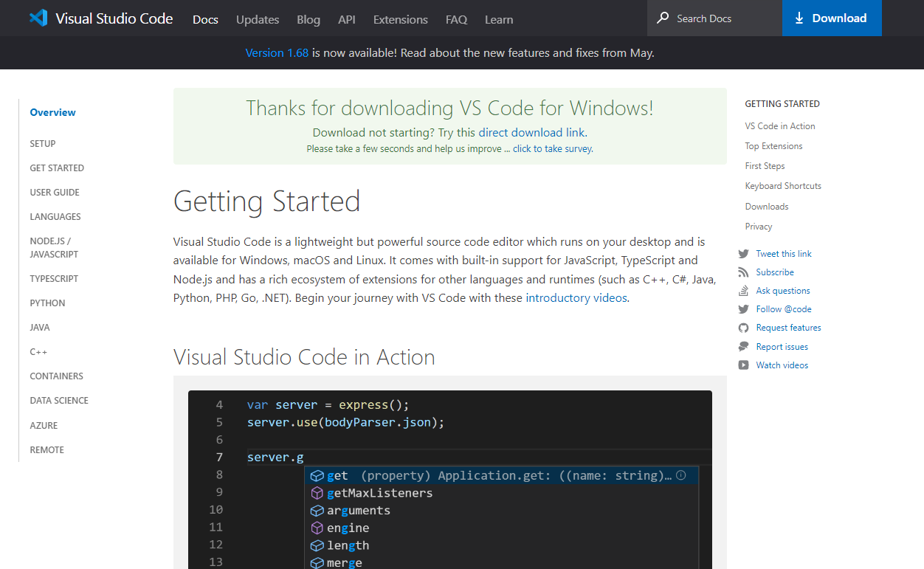Expand the SETUP section in sidebar
Viewport: 924px width, 569px height.
coord(43,143)
